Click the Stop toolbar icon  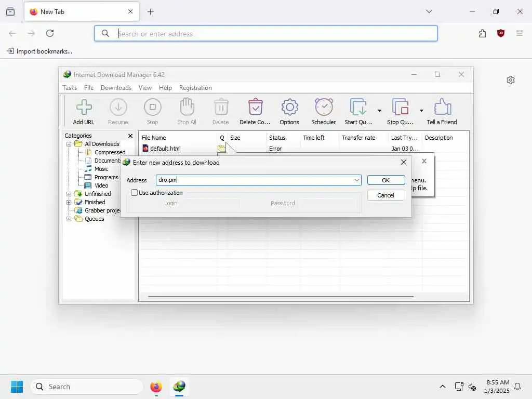[152, 107]
